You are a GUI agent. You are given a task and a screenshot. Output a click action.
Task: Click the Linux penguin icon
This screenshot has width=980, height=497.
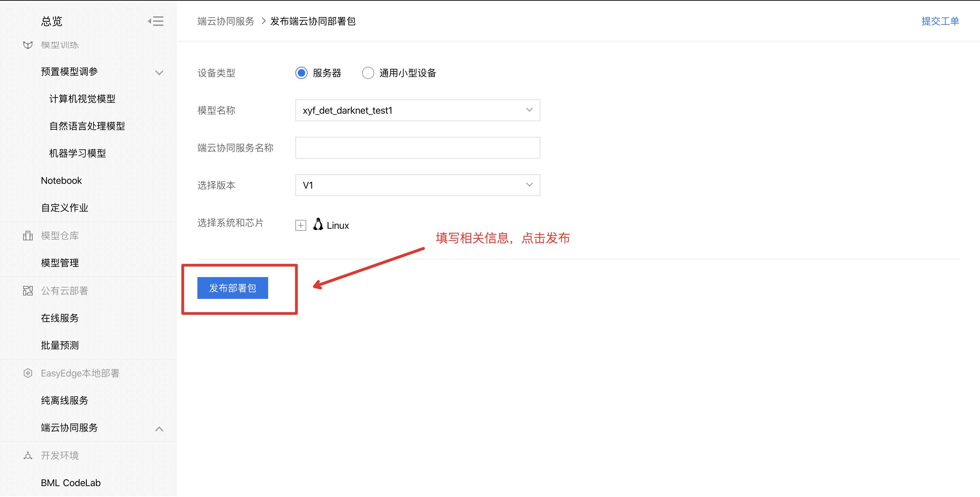coord(318,225)
